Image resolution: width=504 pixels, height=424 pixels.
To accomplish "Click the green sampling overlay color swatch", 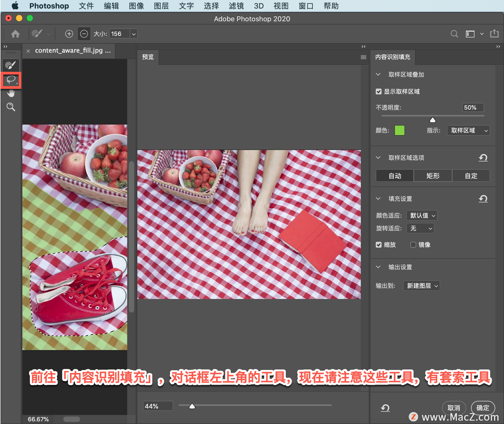I will tap(399, 130).
